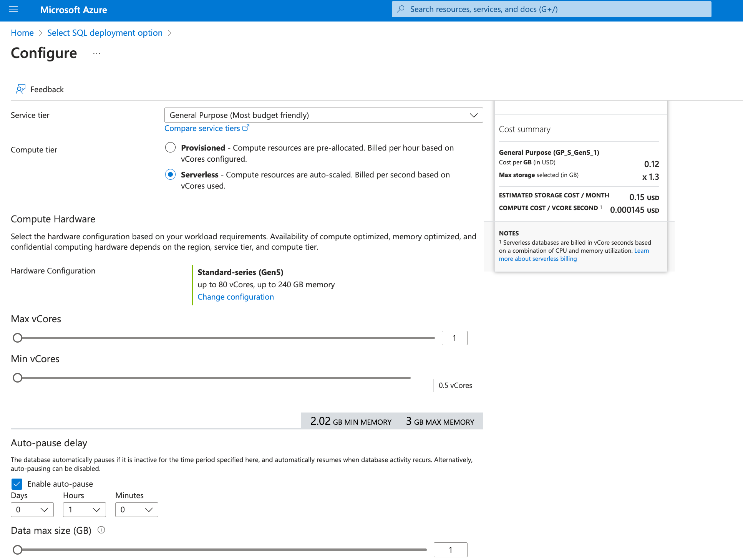Go to Home breadcrumb
743x560 pixels.
point(22,33)
